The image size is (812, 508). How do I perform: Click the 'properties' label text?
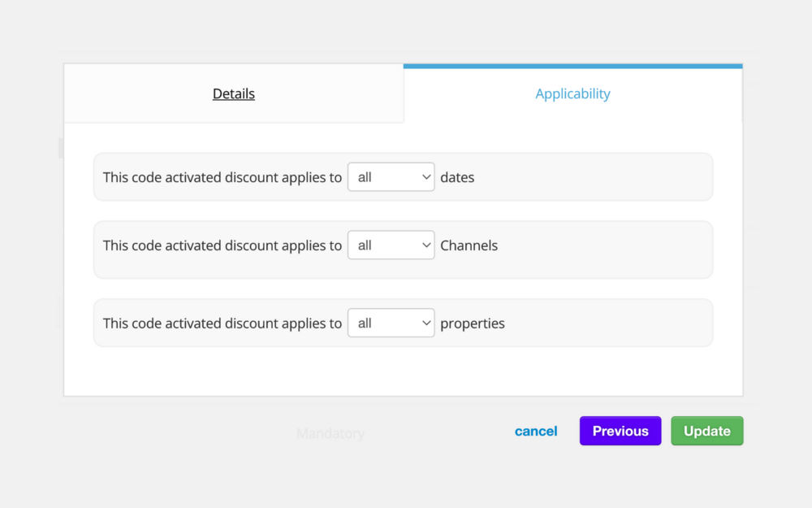(x=472, y=323)
